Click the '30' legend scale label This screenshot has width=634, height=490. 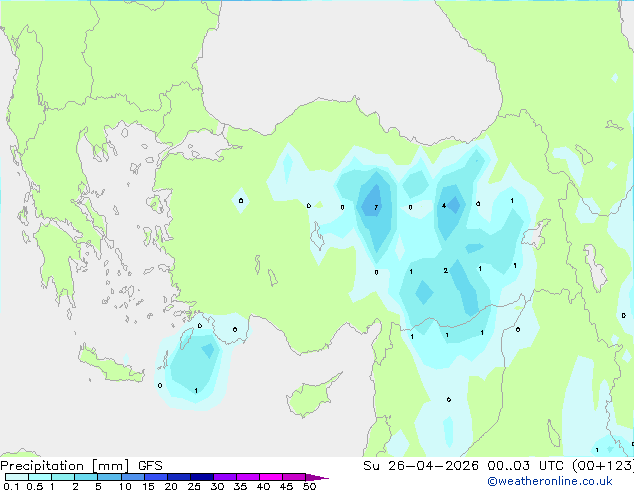tap(217, 486)
